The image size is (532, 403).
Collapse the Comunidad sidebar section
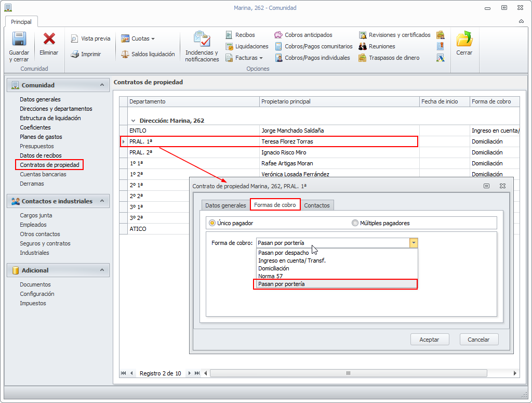[x=102, y=85]
